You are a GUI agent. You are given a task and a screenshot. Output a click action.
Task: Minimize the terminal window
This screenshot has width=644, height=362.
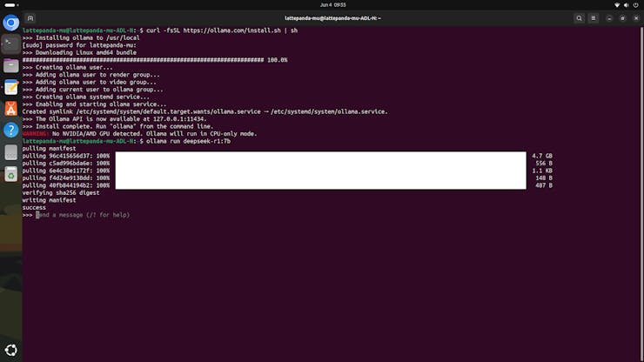(x=609, y=18)
